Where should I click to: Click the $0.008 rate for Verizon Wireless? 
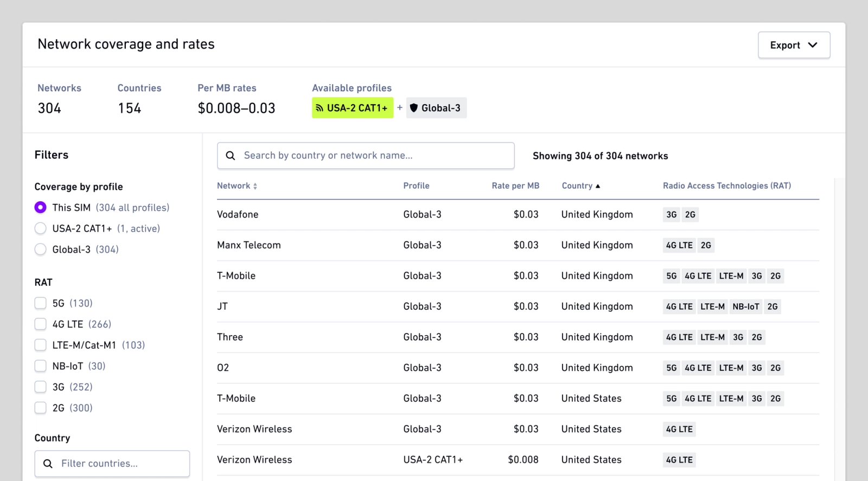[523, 460]
